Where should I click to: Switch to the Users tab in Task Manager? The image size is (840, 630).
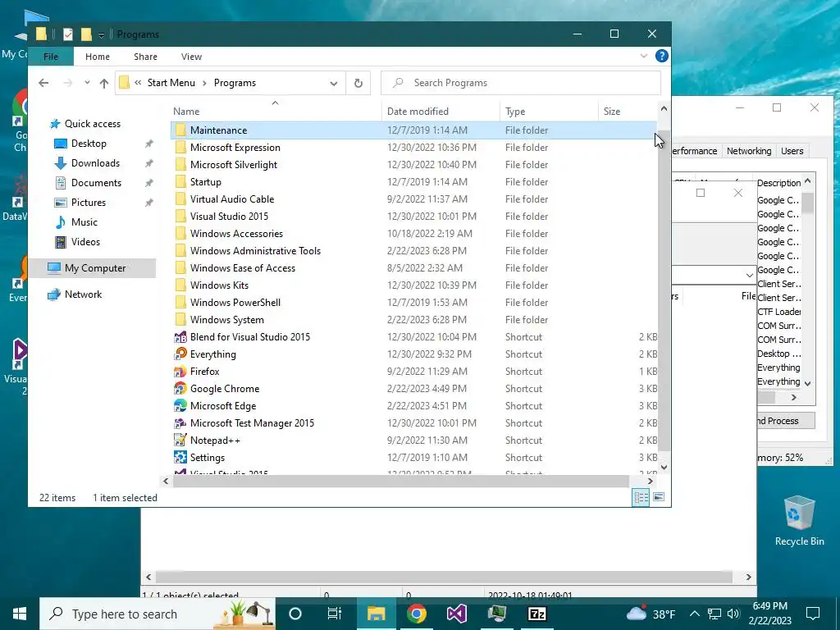792,151
